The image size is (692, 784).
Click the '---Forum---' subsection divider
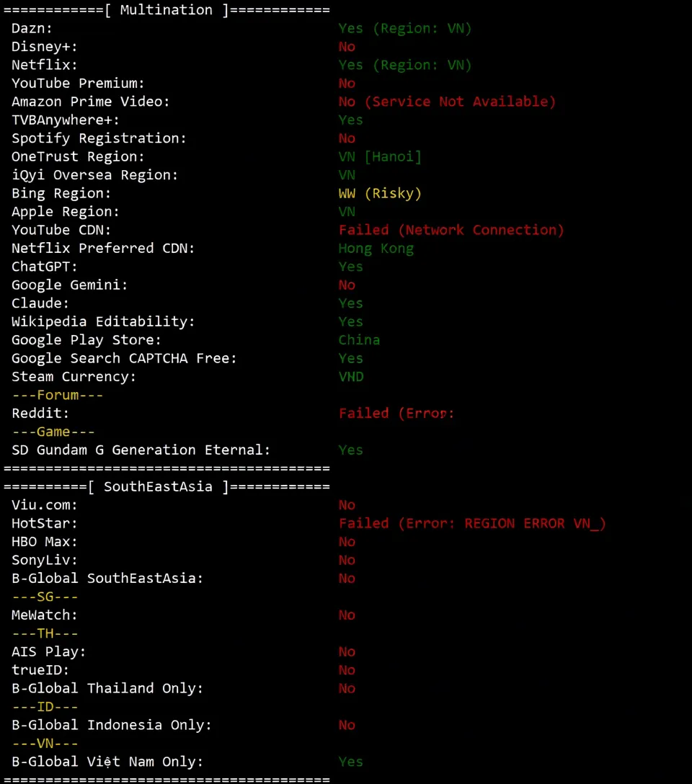pos(57,395)
